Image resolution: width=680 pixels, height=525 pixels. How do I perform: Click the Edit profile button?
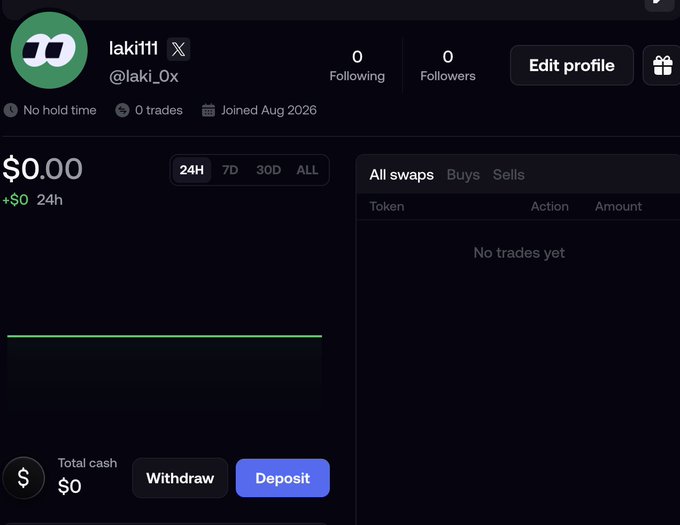click(572, 65)
